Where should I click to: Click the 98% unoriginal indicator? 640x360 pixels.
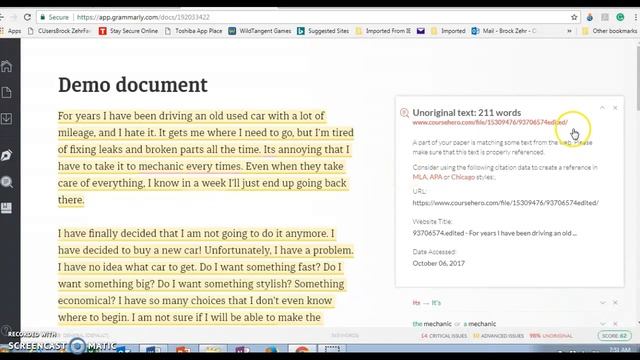(551, 336)
